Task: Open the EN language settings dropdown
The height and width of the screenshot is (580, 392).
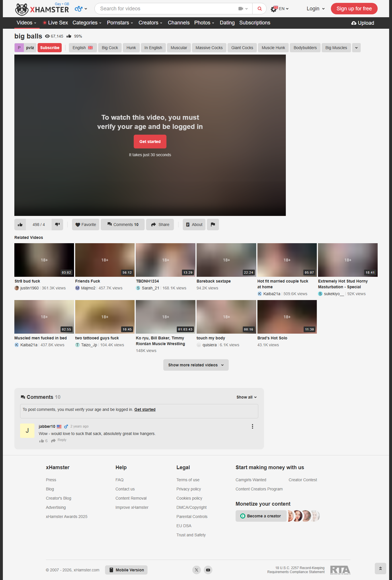Action: (x=280, y=9)
